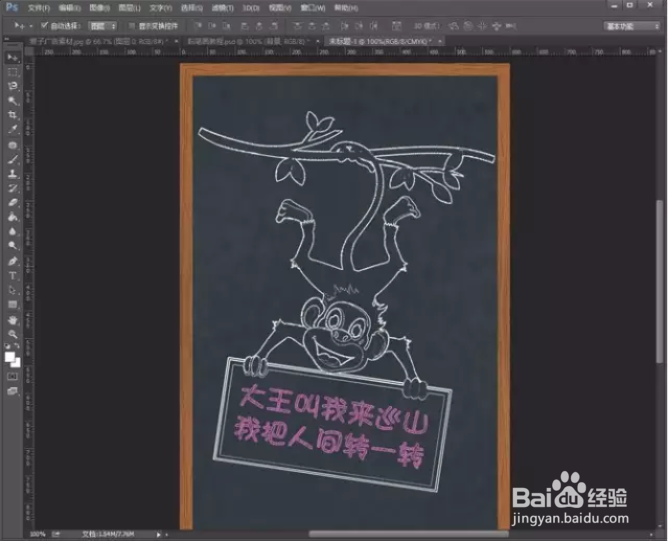668x542 pixels.
Task: Toggle the 显示变换控件 checkbox
Action: pos(132,26)
